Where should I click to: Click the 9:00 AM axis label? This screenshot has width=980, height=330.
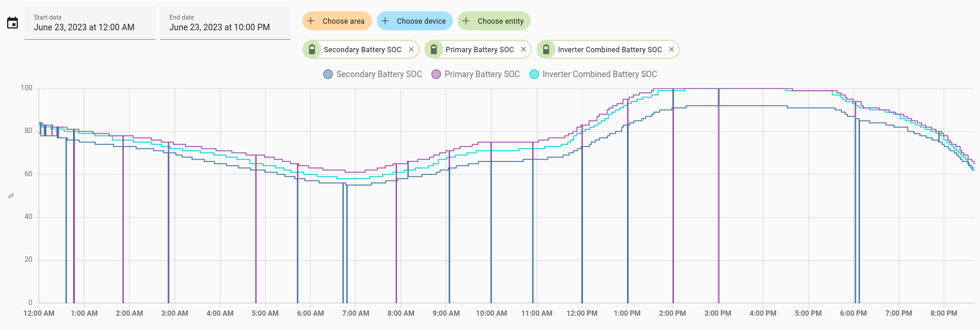pos(446,313)
